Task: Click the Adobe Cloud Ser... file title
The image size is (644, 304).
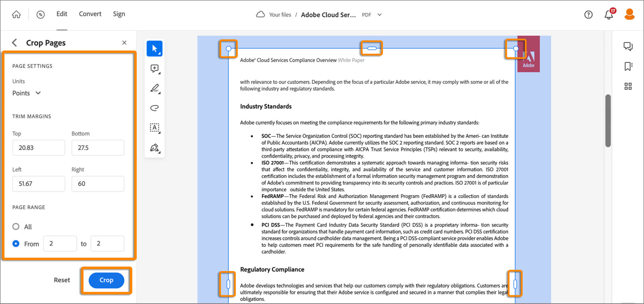Action: pyautogui.click(x=328, y=15)
